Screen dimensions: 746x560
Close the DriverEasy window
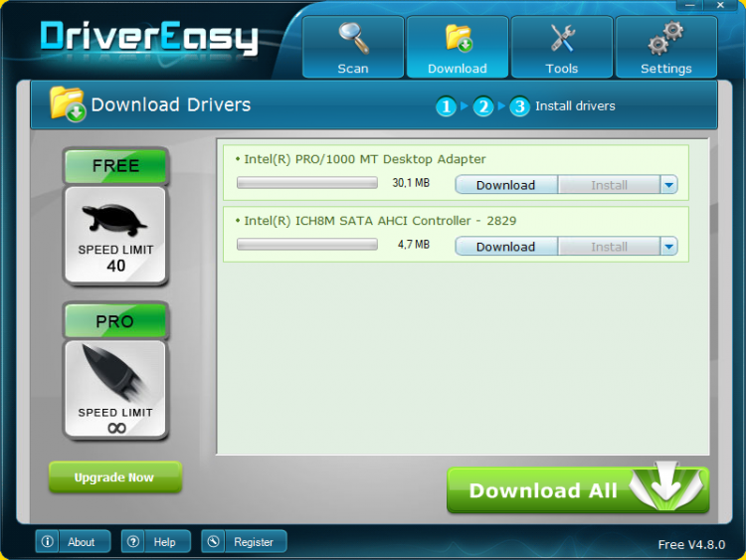coord(721,5)
